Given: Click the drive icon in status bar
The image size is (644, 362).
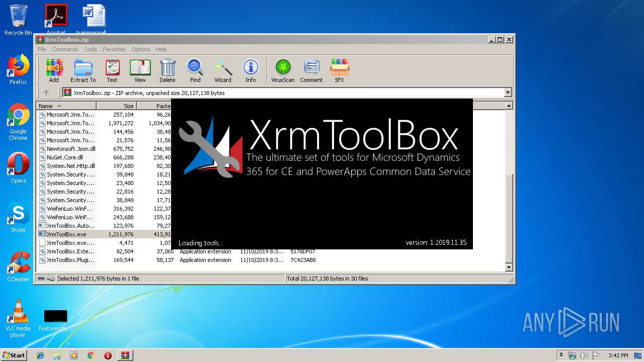Looking at the screenshot, I should click(41, 279).
